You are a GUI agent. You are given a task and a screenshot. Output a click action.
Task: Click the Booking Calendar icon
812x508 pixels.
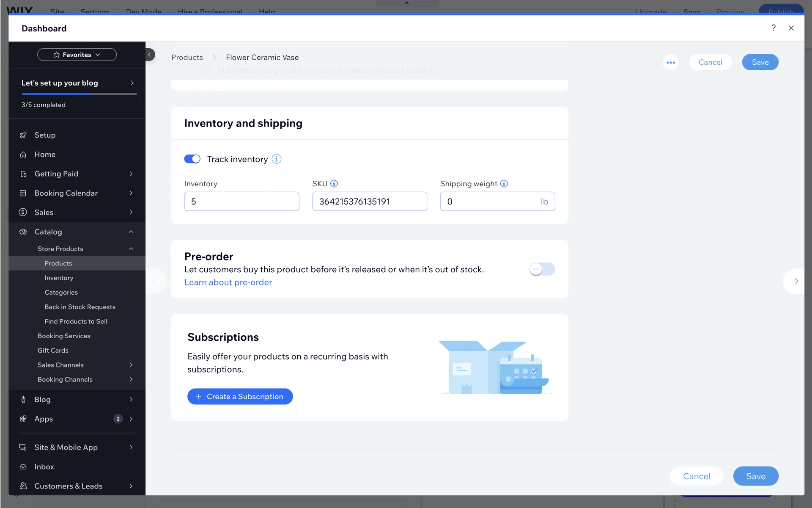[23, 193]
